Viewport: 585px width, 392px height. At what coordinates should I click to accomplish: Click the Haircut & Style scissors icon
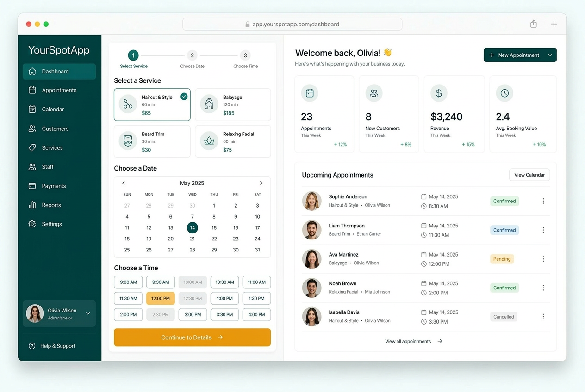point(128,104)
